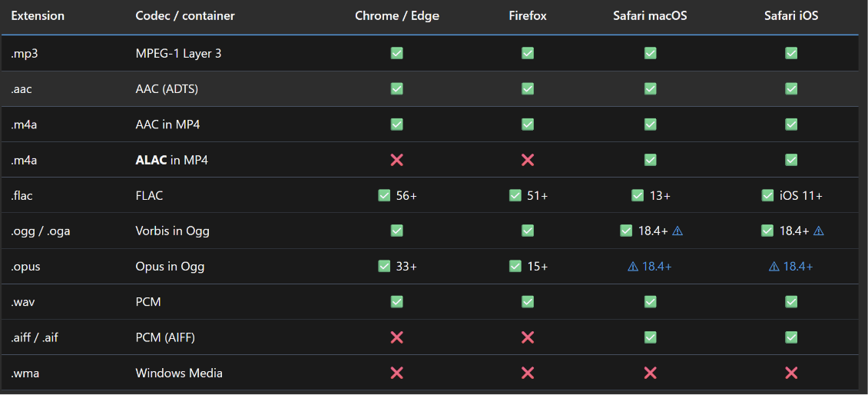This screenshot has height=395, width=868.
Task: Click the ALAC Safari iOS checkmark
Action: pos(791,160)
